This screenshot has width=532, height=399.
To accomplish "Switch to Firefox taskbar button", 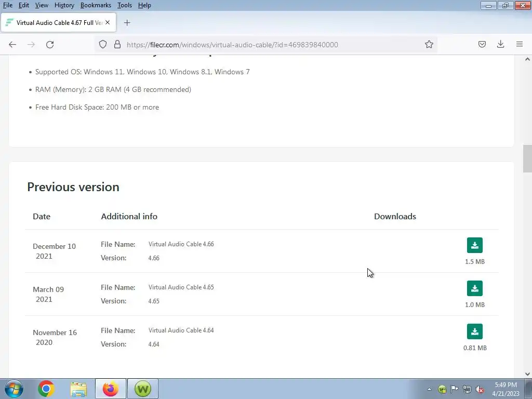I will click(x=111, y=389).
